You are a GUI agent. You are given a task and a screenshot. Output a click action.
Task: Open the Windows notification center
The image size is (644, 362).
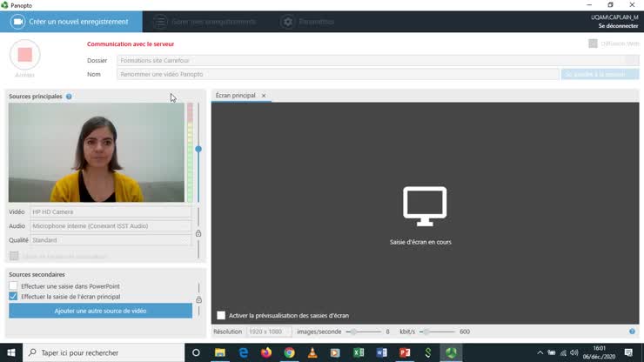[x=628, y=352]
